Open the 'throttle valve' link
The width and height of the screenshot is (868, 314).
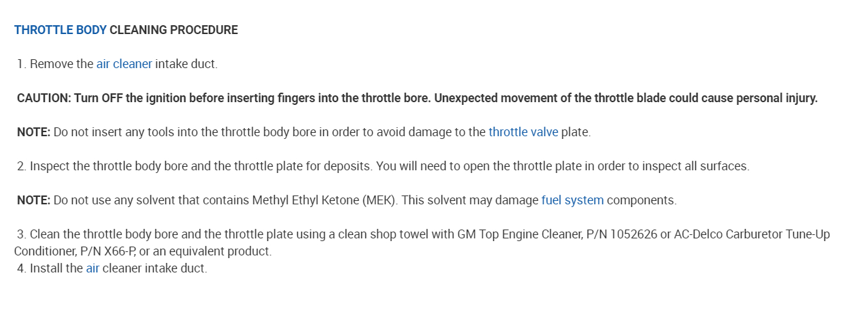coord(523,132)
